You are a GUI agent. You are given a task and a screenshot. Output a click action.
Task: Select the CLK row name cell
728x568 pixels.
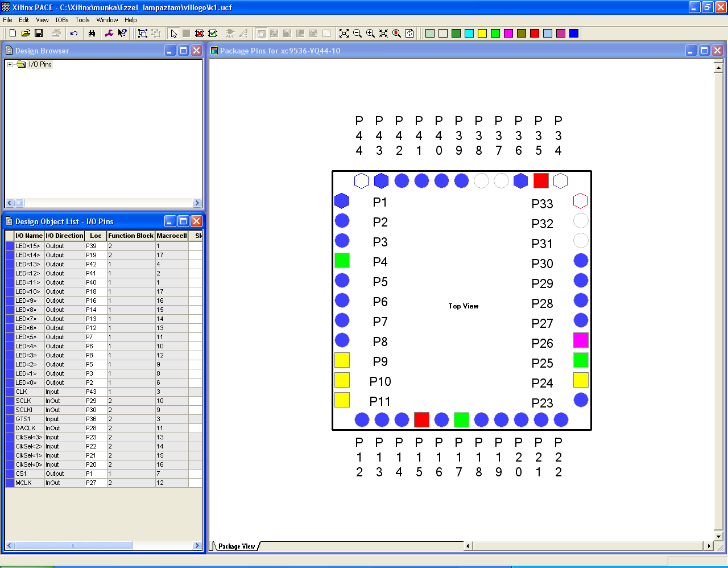click(x=29, y=392)
